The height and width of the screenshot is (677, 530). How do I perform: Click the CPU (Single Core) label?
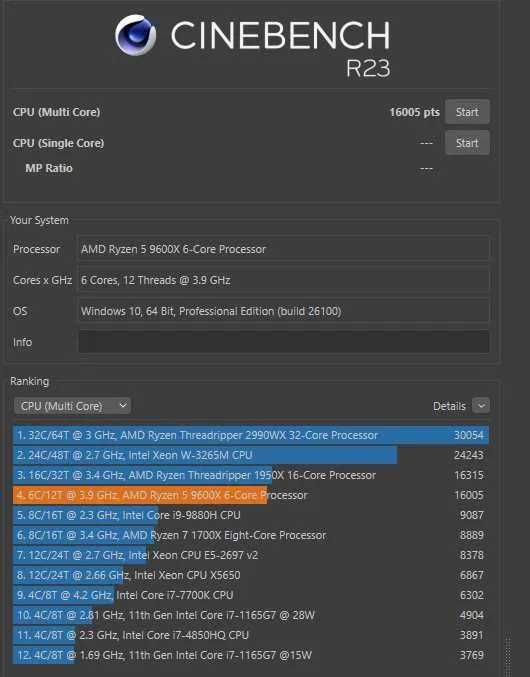[58, 143]
